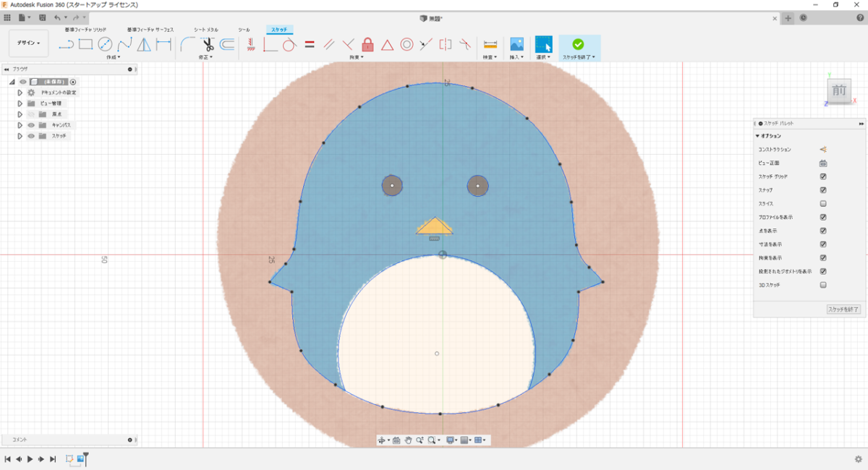Open the 挿入 dropdown menu

pos(516,56)
